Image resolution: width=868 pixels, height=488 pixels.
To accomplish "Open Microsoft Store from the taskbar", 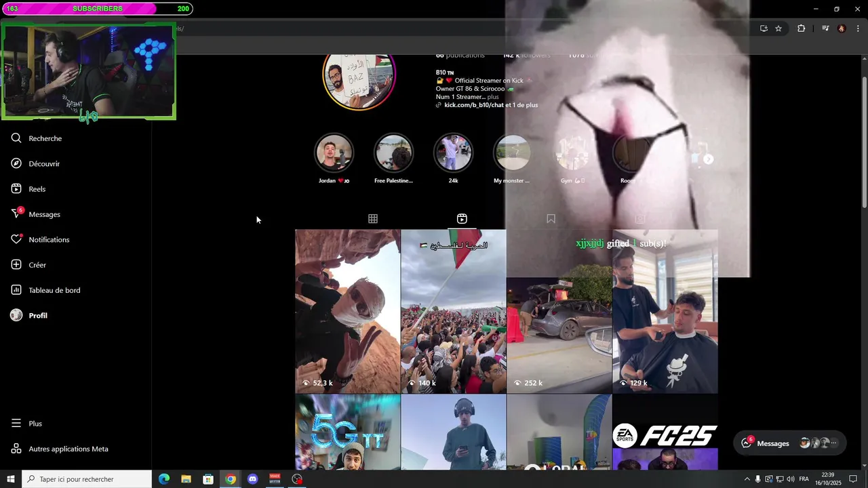I will click(208, 479).
